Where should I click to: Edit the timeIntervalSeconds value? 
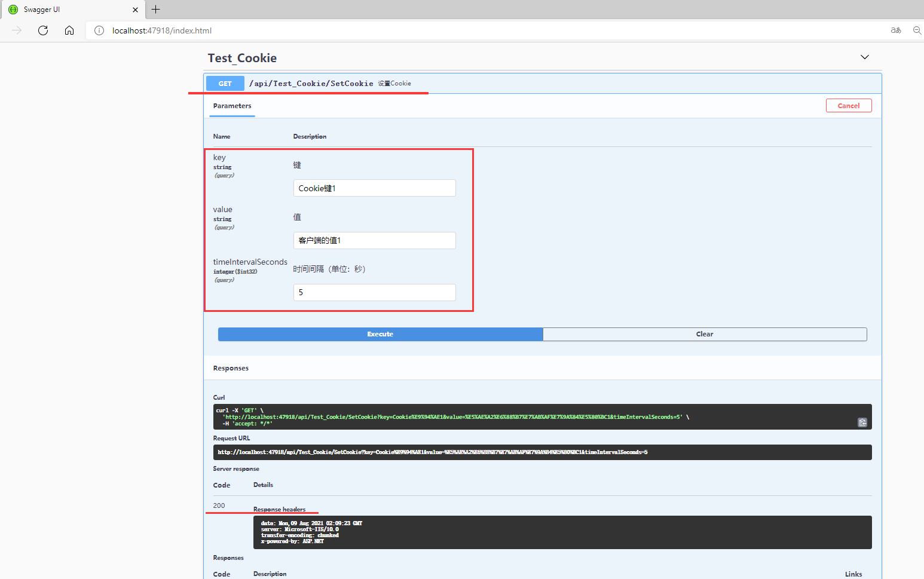click(x=374, y=292)
